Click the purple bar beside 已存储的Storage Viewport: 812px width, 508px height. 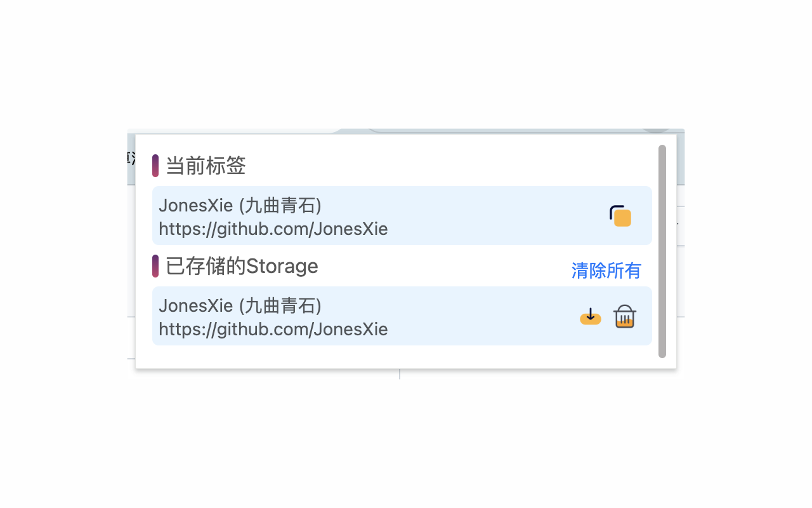[155, 266]
